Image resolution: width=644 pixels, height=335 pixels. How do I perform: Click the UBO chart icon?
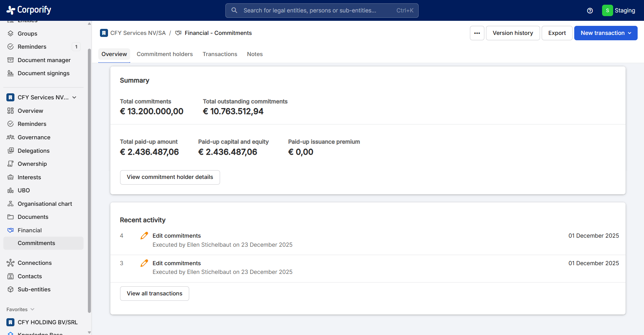[x=10, y=190]
